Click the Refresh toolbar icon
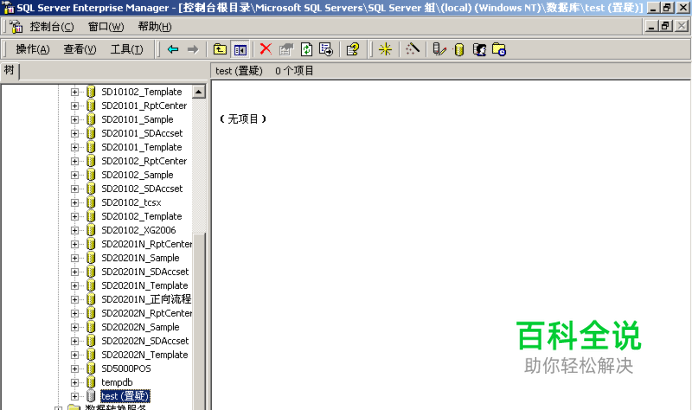The height and width of the screenshot is (410, 692). (x=306, y=49)
